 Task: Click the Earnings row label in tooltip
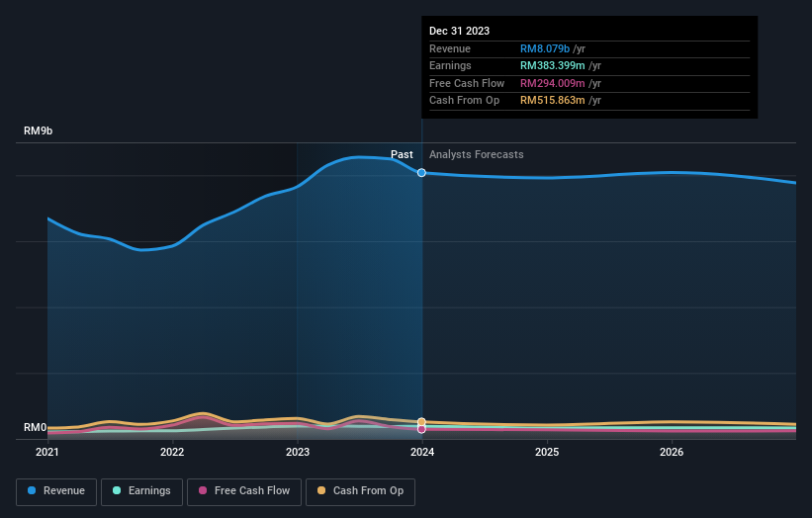click(450, 65)
